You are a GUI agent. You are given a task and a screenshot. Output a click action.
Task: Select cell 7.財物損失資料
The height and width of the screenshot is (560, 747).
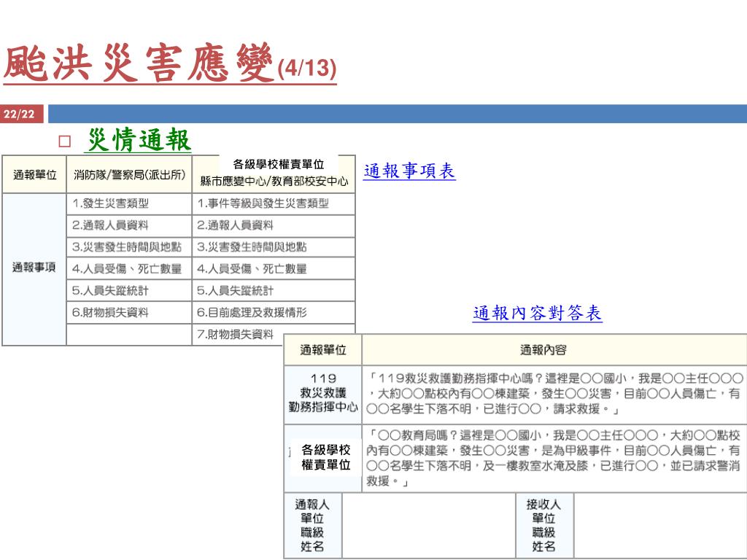tap(239, 334)
